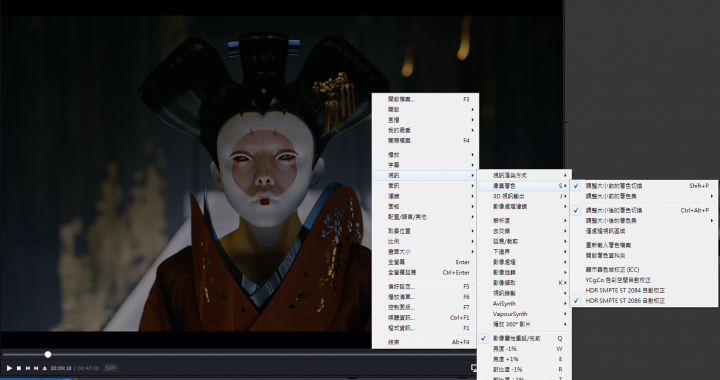This screenshot has width=720, height=380.
Task: Expand 去交錯 submenu
Action: pos(523,231)
